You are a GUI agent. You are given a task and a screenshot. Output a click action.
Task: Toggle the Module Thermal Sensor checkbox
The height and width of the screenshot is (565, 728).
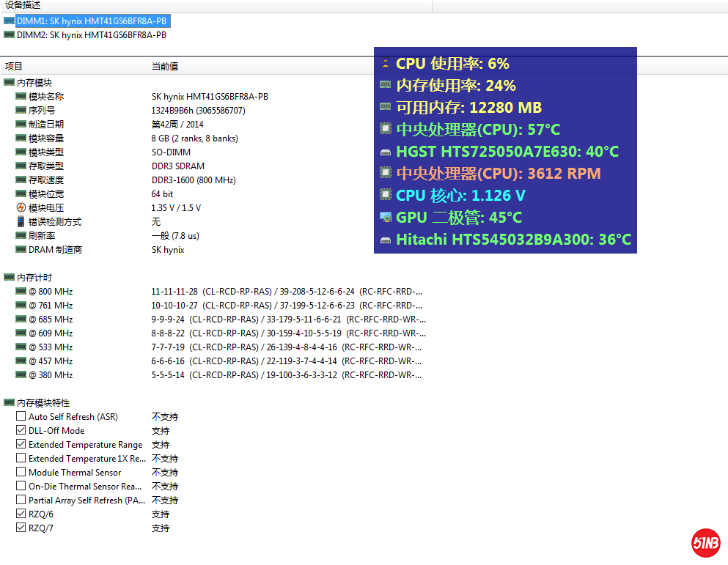21,473
